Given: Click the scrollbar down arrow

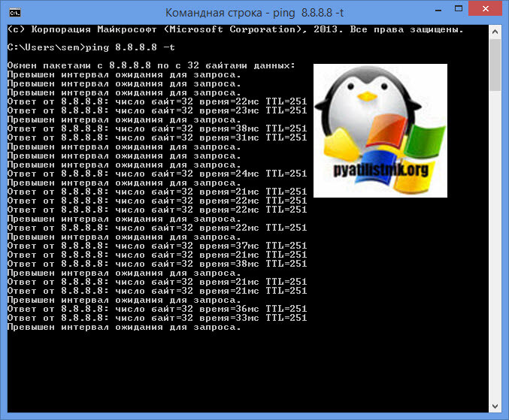Looking at the screenshot, I should 495,406.
